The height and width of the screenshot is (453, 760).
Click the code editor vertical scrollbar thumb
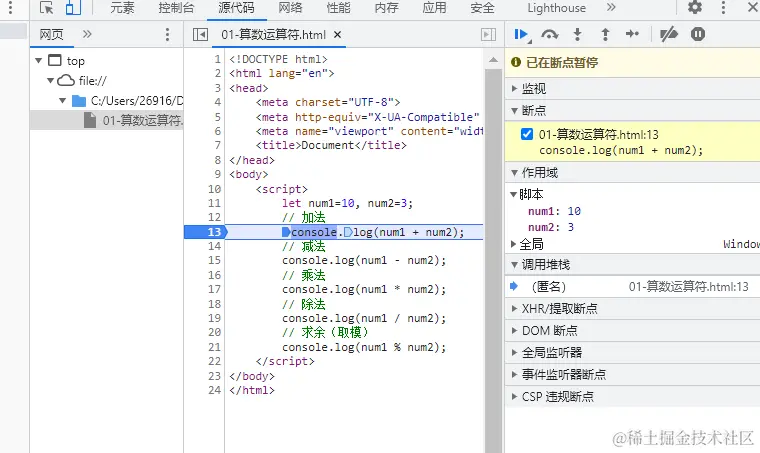[x=493, y=261]
